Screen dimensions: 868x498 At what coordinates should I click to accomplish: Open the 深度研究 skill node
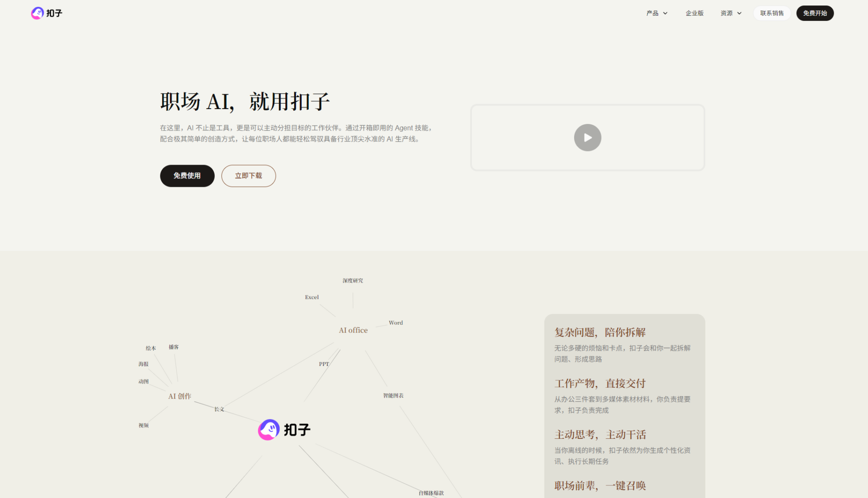pyautogui.click(x=353, y=280)
